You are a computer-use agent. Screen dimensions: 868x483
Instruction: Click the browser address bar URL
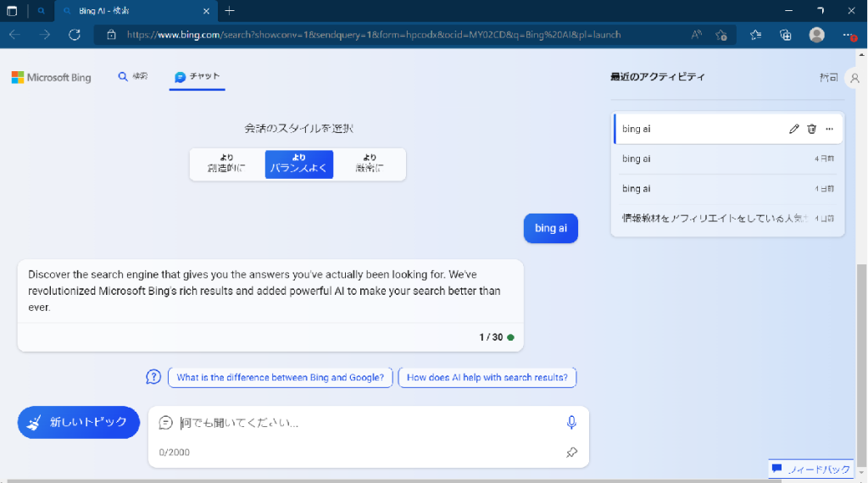tap(374, 35)
